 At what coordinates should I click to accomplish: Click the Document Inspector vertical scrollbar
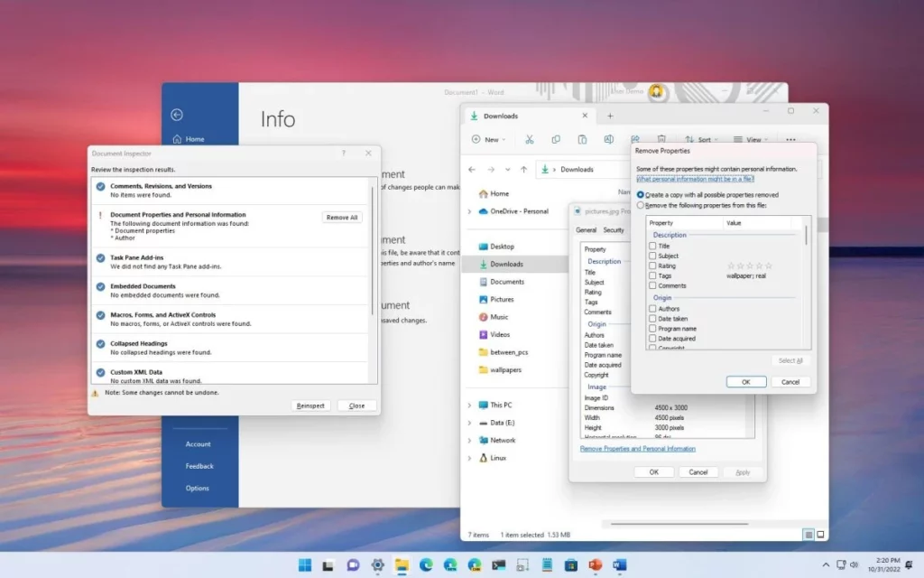[373, 251]
